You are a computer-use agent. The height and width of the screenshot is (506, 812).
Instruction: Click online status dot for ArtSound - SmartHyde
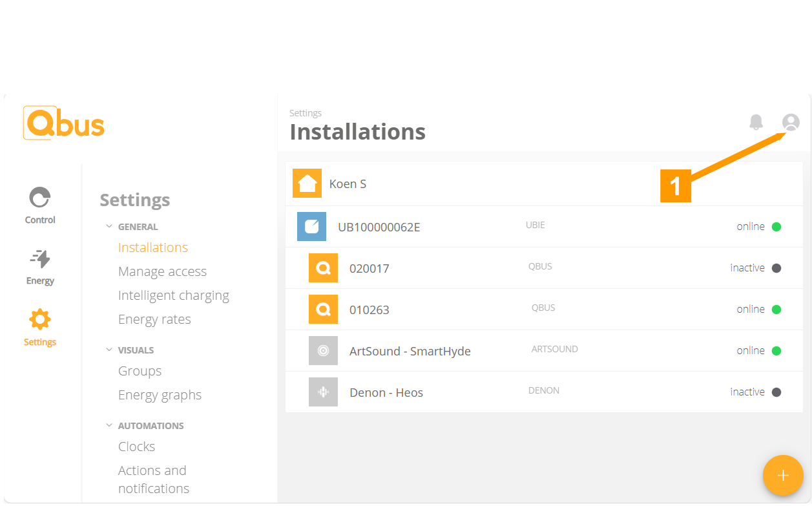point(776,351)
